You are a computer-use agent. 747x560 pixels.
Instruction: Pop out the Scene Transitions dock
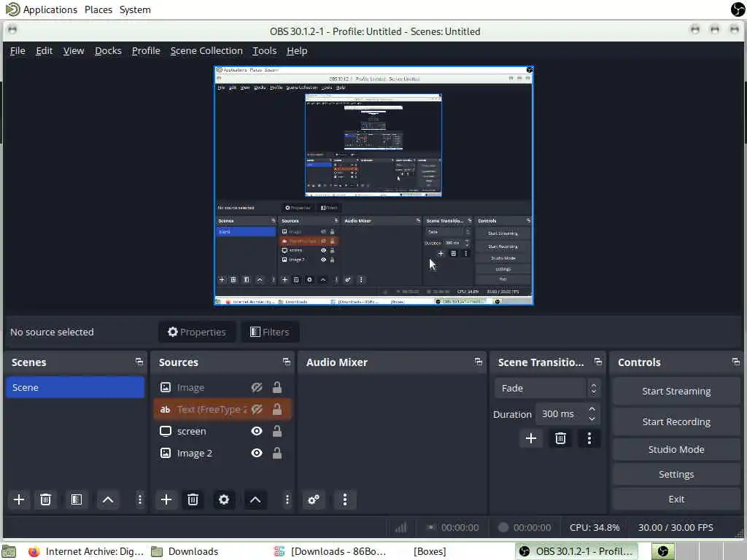pyautogui.click(x=598, y=362)
